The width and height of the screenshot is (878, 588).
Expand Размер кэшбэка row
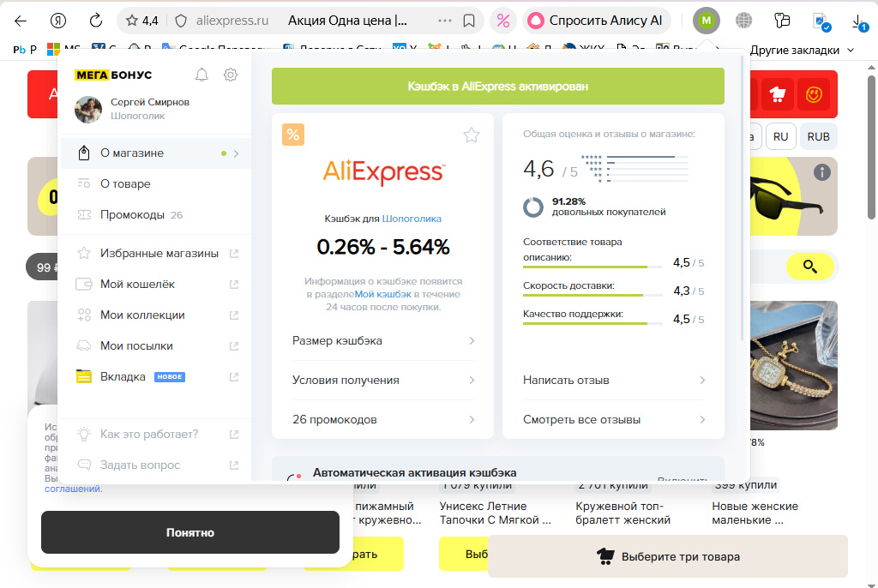coord(383,340)
